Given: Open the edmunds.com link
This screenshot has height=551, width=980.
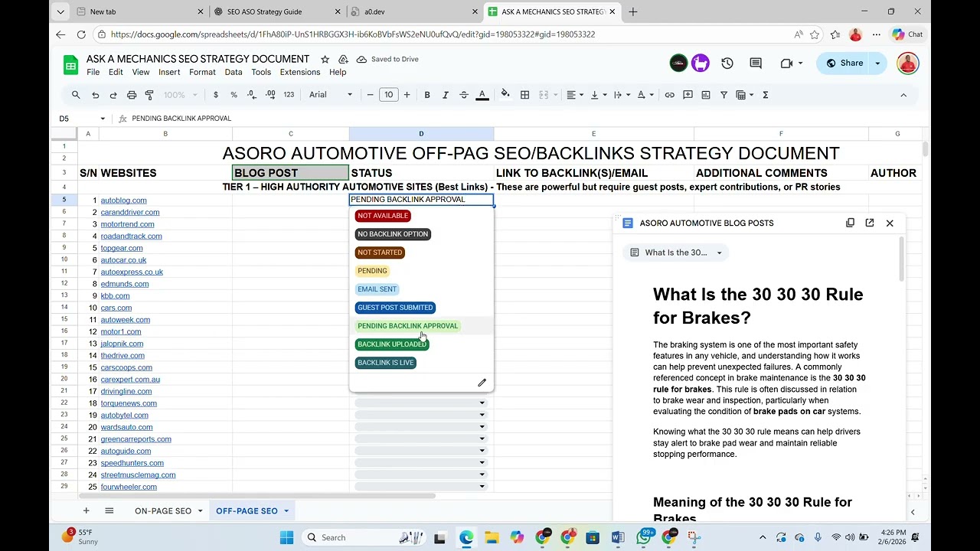Looking at the screenshot, I should click(x=125, y=284).
